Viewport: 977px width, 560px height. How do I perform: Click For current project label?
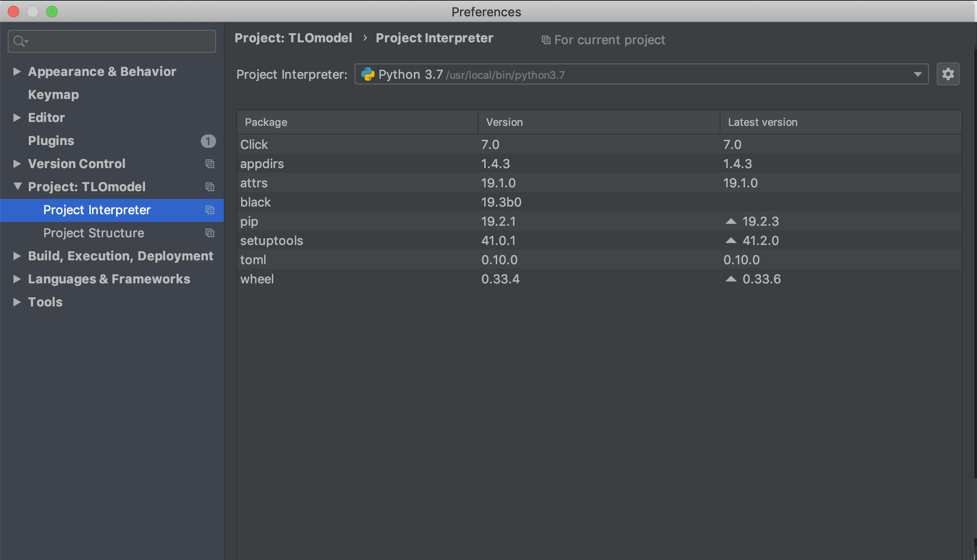click(610, 40)
